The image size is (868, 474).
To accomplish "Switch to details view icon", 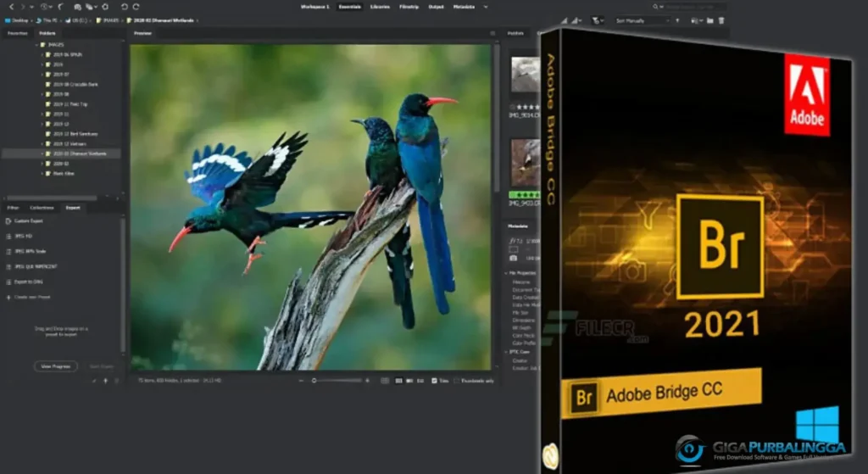I will [409, 381].
